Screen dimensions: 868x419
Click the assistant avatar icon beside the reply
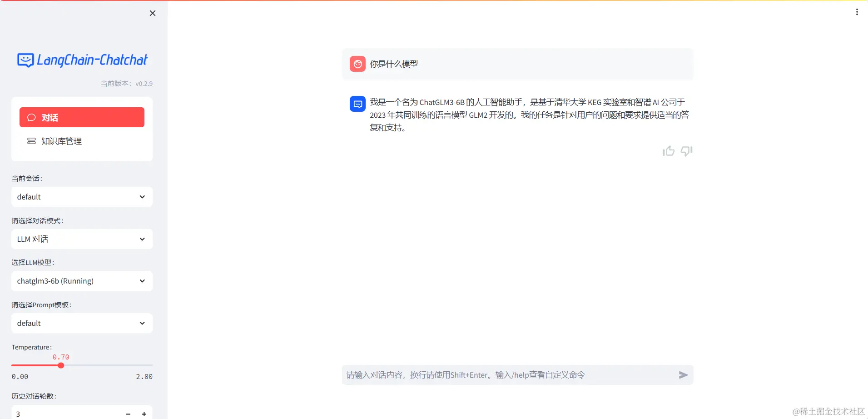(x=357, y=104)
